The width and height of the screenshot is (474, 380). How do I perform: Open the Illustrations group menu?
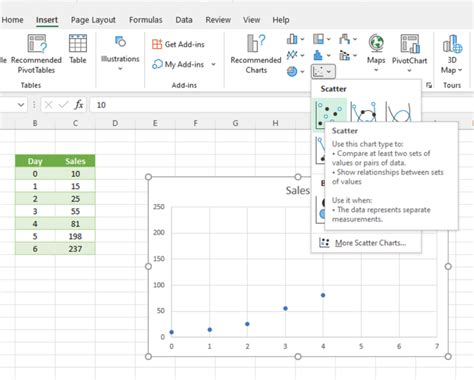click(x=120, y=53)
